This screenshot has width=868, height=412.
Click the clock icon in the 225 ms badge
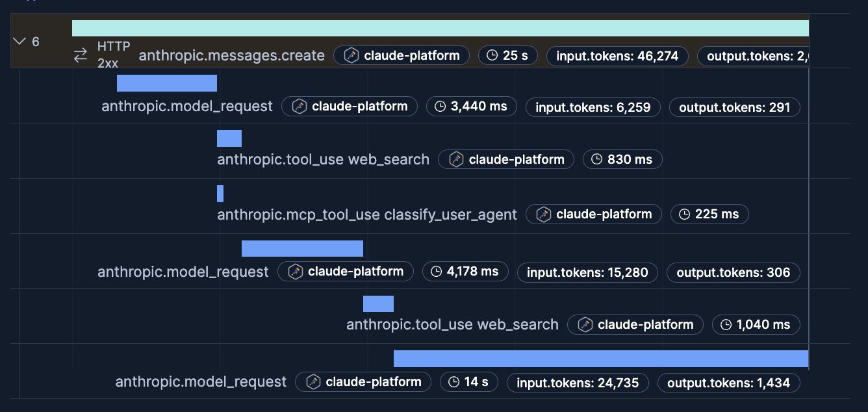click(684, 214)
